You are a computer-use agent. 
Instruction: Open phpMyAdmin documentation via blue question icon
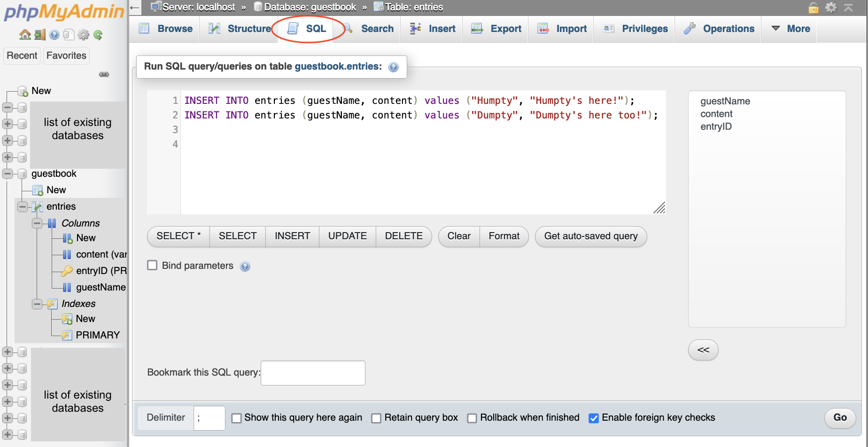coord(54,34)
